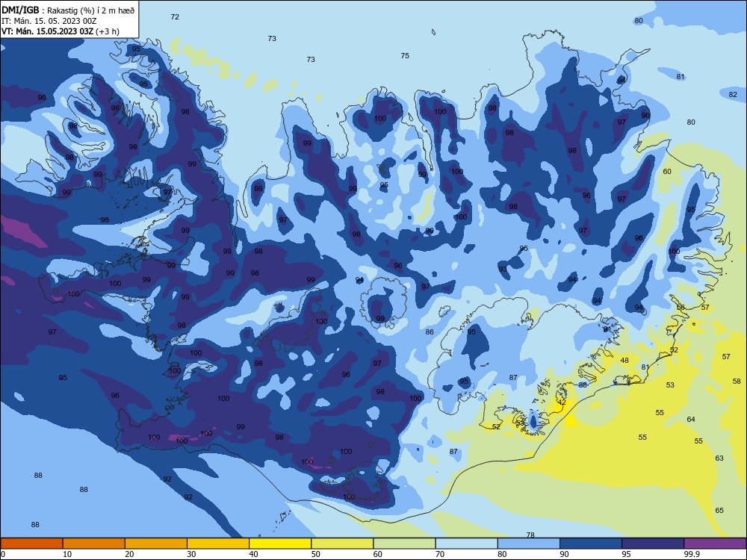Click the humidity value '82' on the map
The width and height of the screenshot is (747, 560).
pyautogui.click(x=734, y=94)
